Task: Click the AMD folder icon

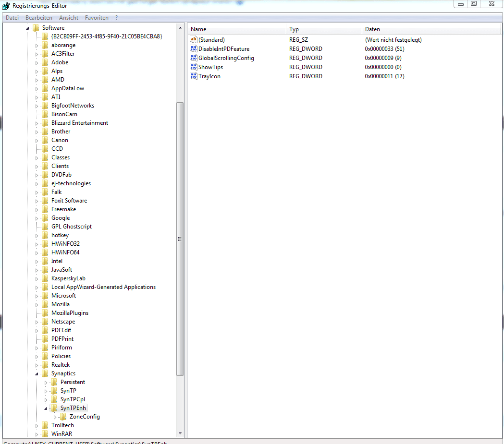Action: click(x=45, y=80)
